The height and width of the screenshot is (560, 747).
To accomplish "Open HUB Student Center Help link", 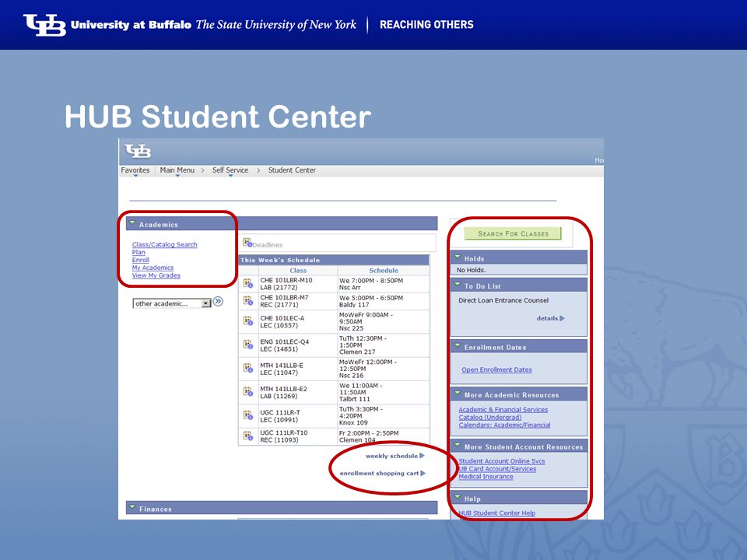I will [x=497, y=513].
